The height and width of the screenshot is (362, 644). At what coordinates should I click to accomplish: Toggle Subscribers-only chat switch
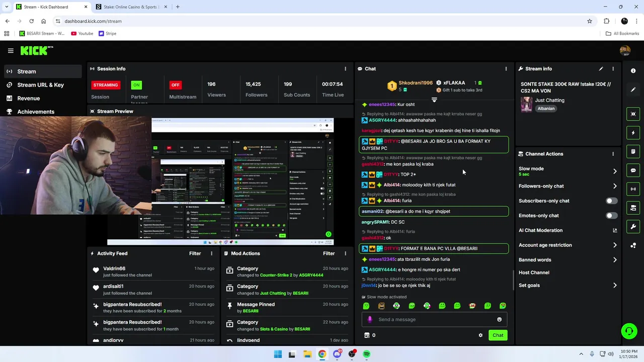tap(611, 201)
